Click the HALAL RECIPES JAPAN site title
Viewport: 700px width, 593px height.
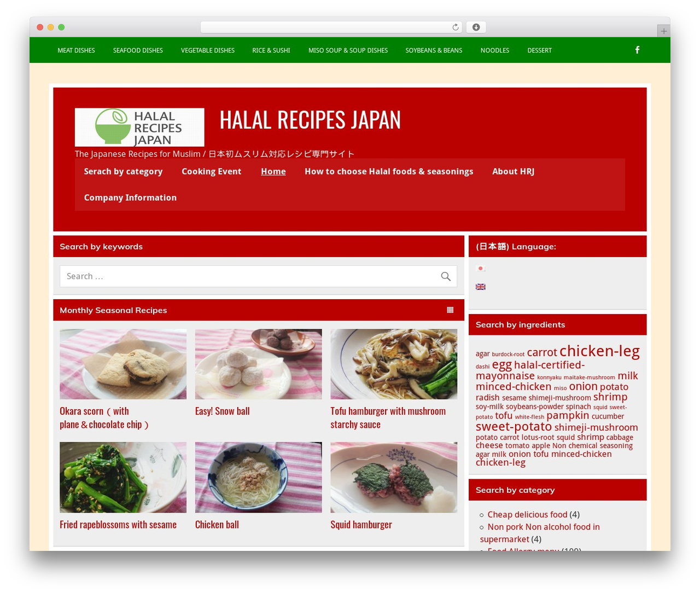tap(310, 120)
